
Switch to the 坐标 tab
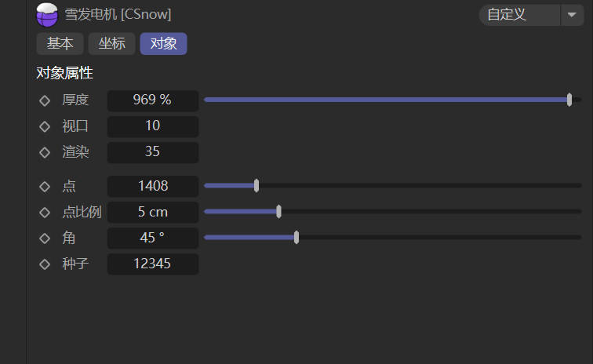click(111, 44)
